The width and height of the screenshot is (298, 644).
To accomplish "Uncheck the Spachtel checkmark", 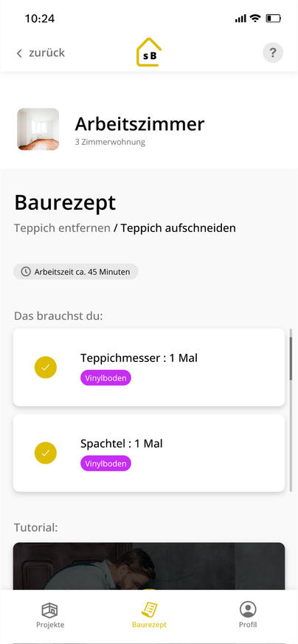I will [x=46, y=453].
